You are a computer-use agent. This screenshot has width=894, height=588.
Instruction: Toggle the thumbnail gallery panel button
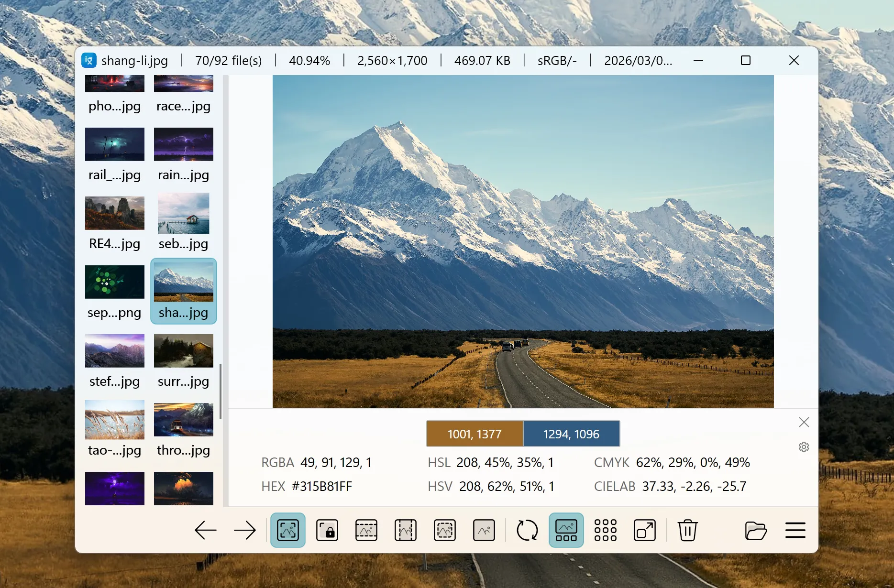coord(566,530)
